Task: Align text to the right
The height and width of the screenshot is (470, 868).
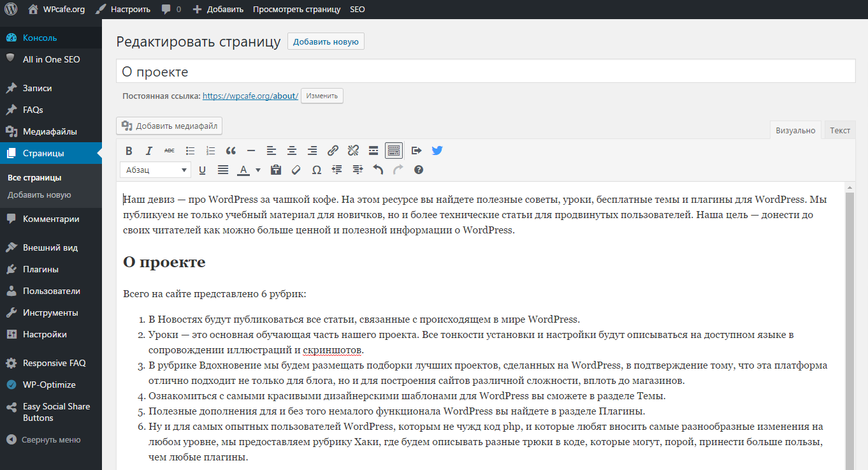Action: click(x=312, y=151)
